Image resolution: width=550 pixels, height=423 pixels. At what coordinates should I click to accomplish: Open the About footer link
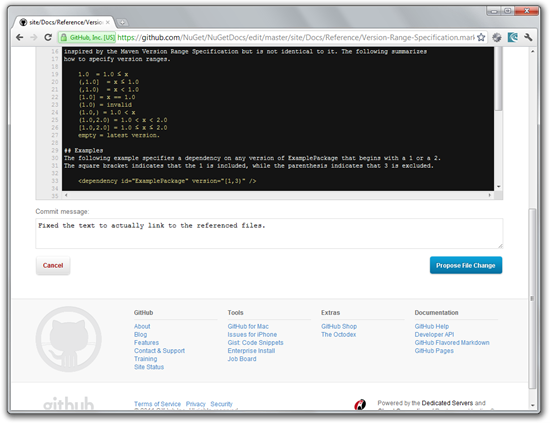click(x=142, y=326)
